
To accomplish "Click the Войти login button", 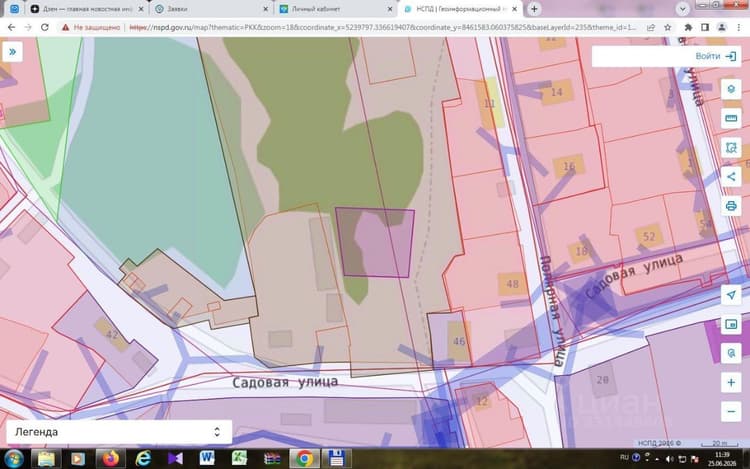I will coord(715,56).
